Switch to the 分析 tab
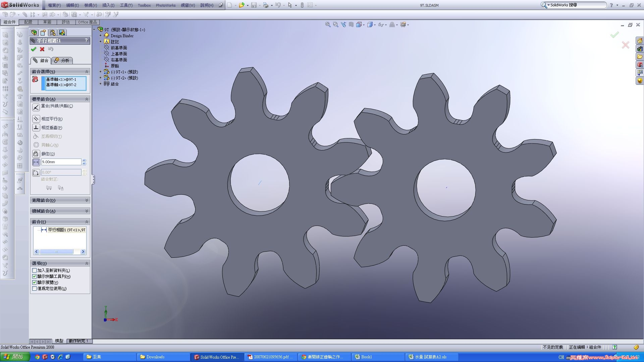Viewport: 644px width, 362px height. (62, 60)
